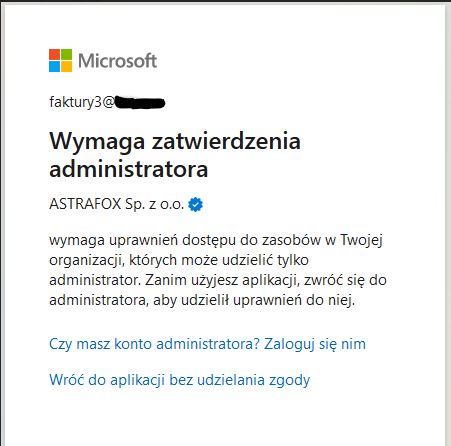Click the yellow square of Microsoft logo
This screenshot has height=446, width=451.
(x=66, y=67)
